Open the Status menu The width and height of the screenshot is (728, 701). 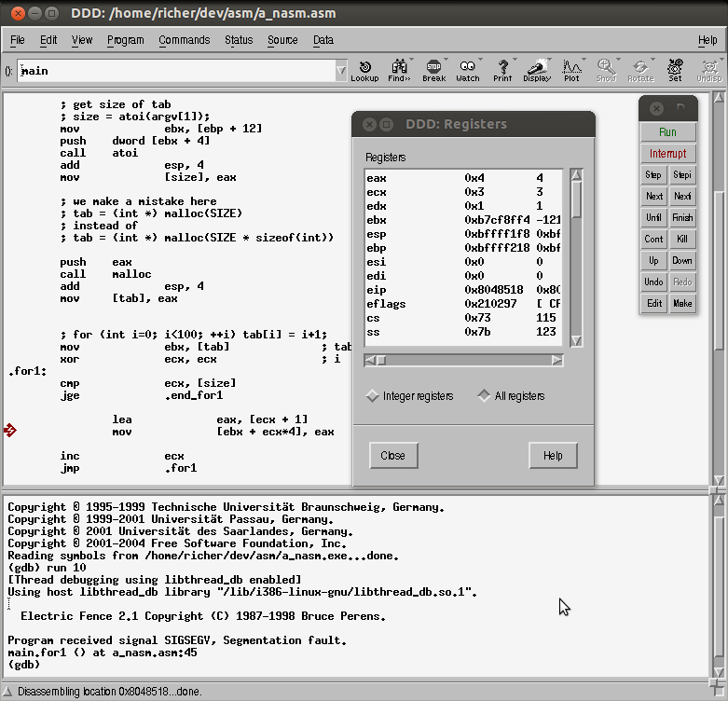point(239,40)
